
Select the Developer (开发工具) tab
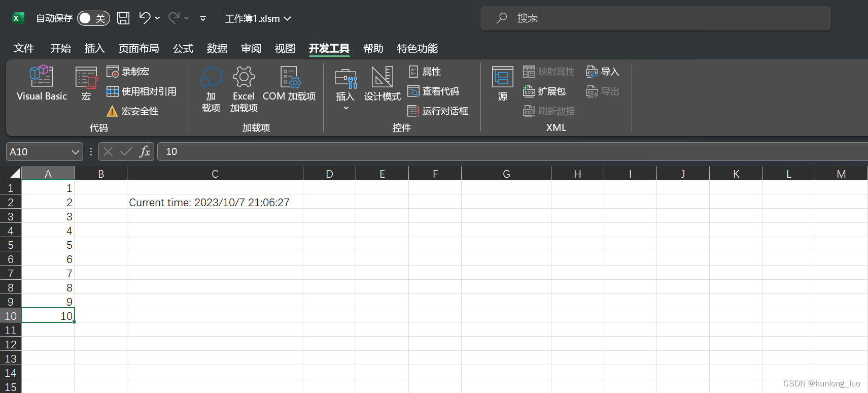(x=329, y=48)
